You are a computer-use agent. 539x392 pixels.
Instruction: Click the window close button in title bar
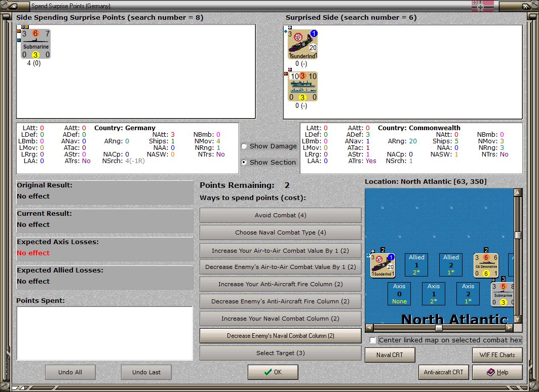(x=526, y=6)
